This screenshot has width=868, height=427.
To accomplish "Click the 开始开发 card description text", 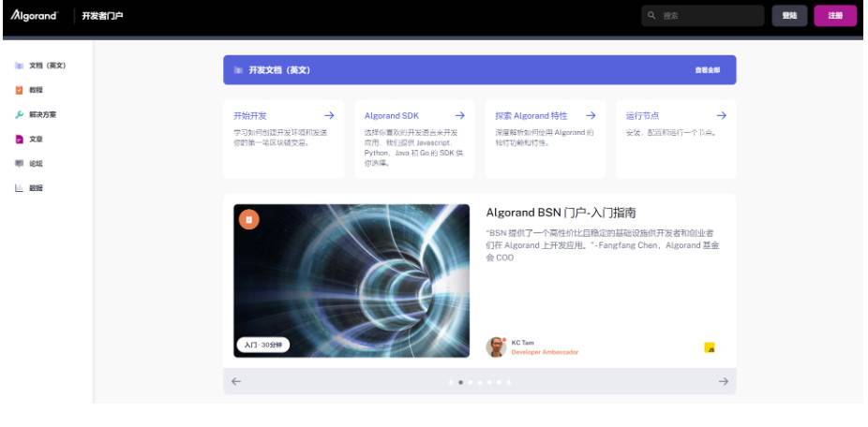I will pyautogui.click(x=280, y=138).
